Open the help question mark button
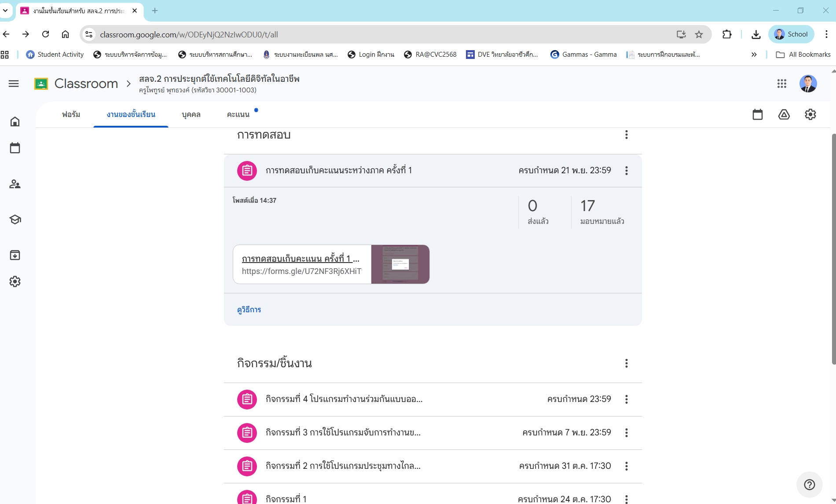Viewport: 836px width, 504px height. 809,485
